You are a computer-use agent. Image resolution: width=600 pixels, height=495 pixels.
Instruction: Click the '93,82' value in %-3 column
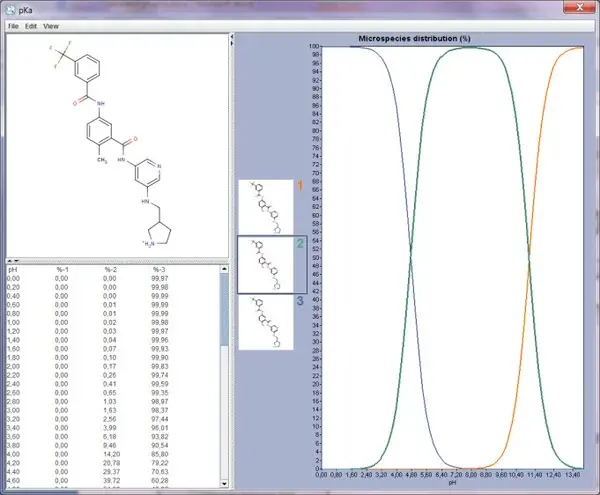160,437
